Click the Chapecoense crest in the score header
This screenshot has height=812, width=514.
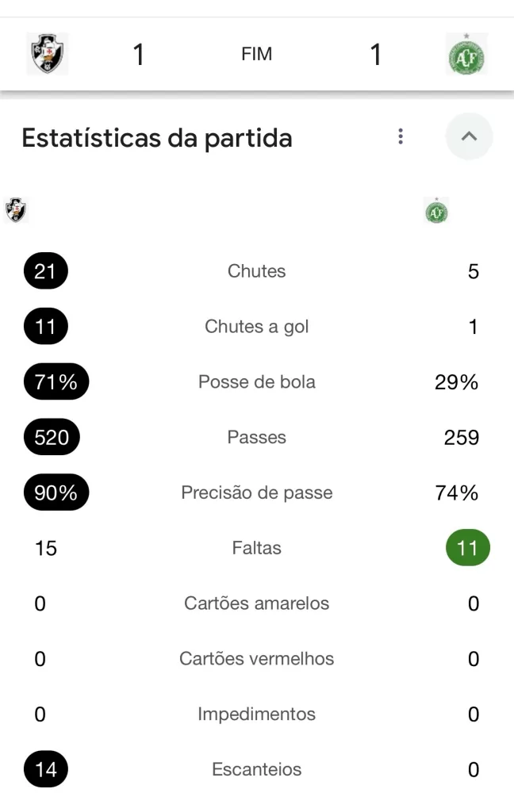(466, 54)
